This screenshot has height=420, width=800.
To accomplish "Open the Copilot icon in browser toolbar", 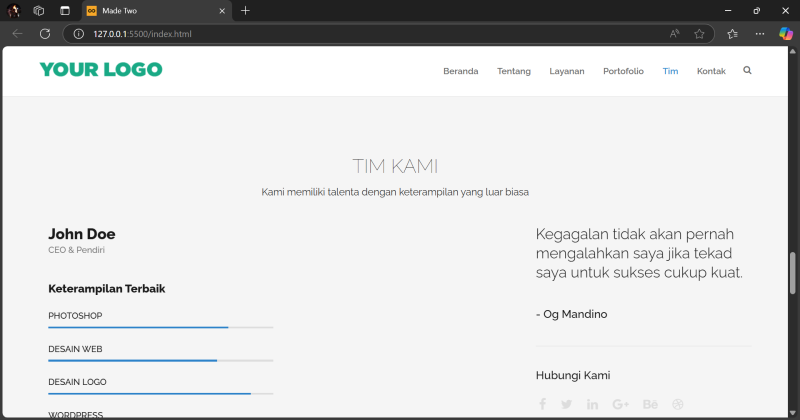I will click(x=785, y=33).
